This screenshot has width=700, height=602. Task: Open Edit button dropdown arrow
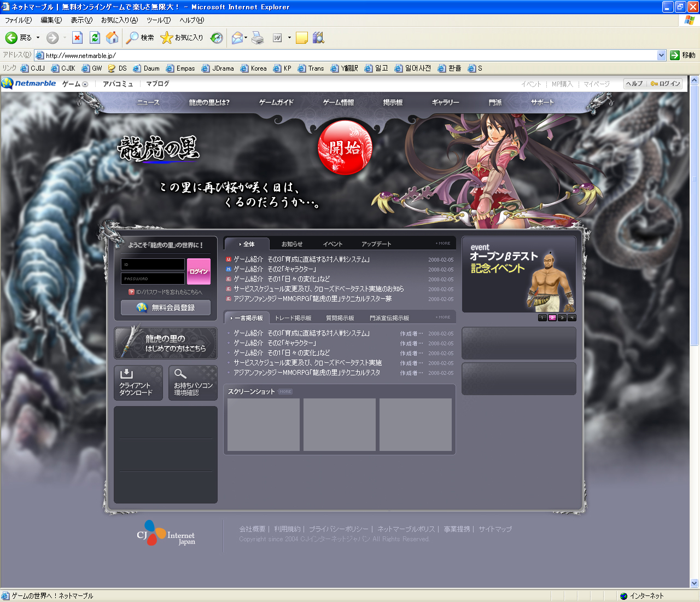point(289,38)
